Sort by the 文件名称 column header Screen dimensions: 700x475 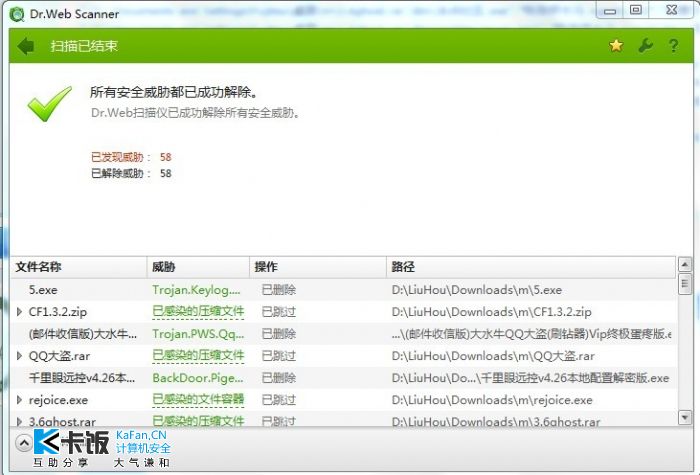point(39,267)
